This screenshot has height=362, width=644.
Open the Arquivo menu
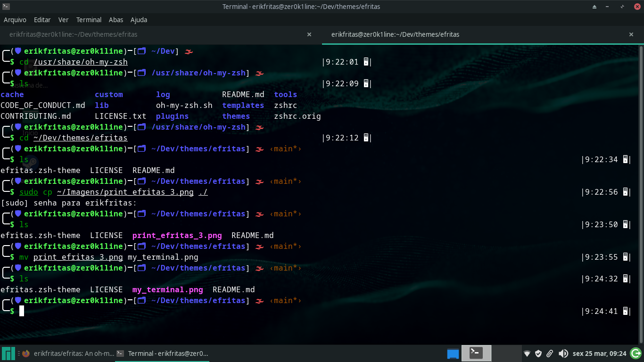[x=15, y=20]
